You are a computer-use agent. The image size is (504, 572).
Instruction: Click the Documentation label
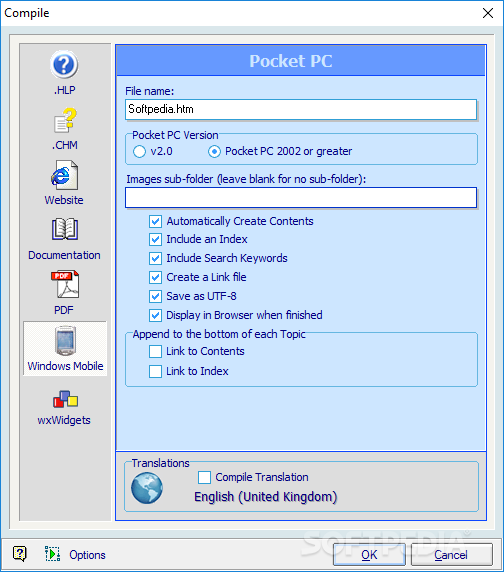coord(65,255)
